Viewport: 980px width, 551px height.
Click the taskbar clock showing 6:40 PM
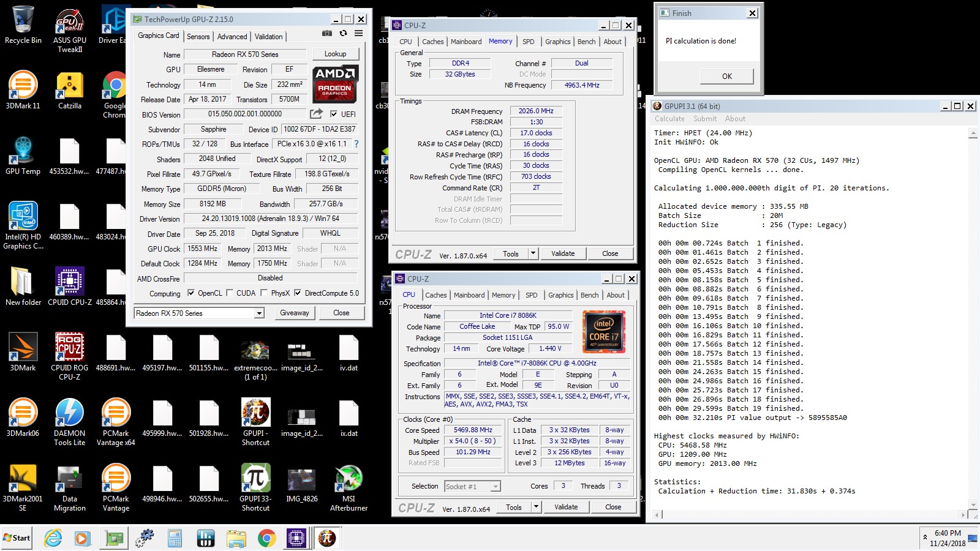(948, 538)
